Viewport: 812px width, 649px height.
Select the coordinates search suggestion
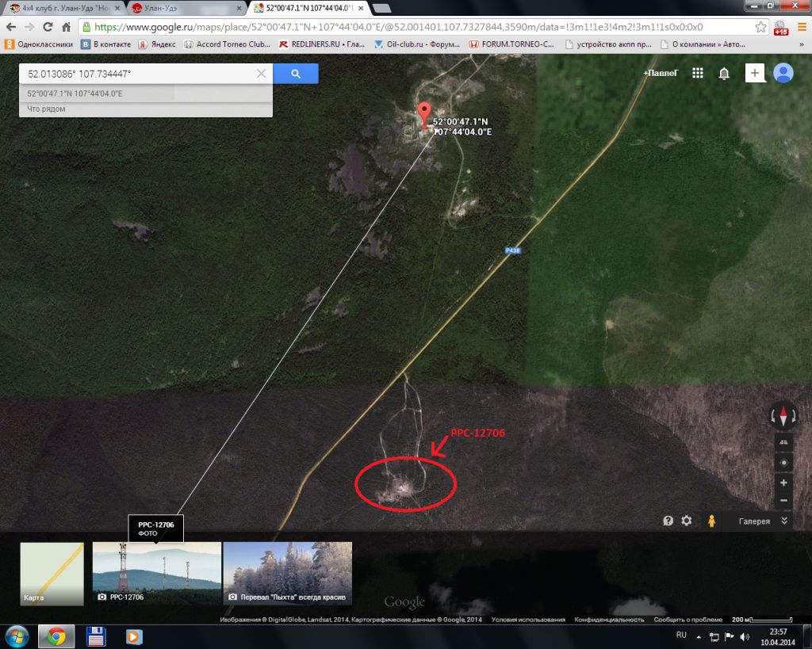point(75,94)
